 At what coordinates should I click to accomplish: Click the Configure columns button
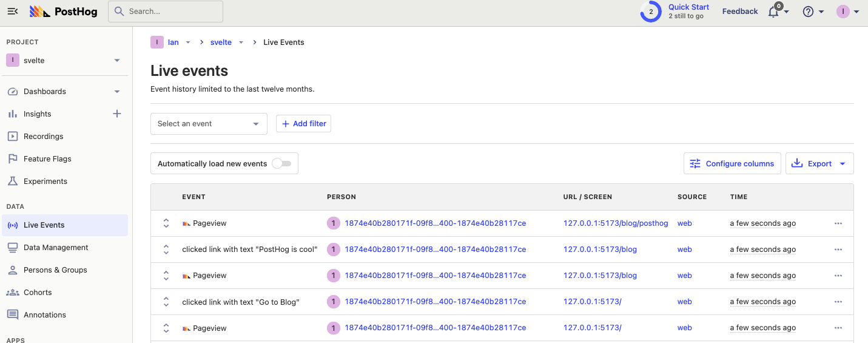click(x=732, y=163)
